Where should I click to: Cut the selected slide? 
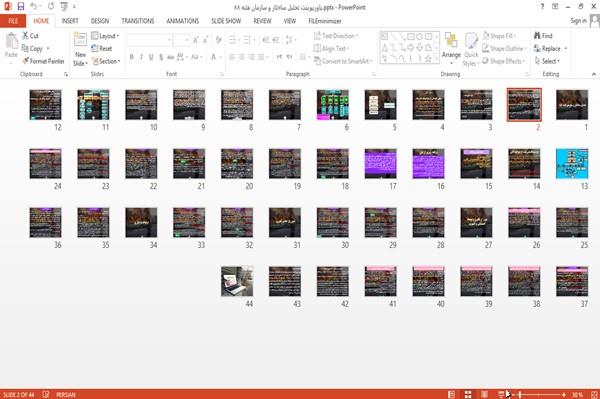(x=30, y=36)
